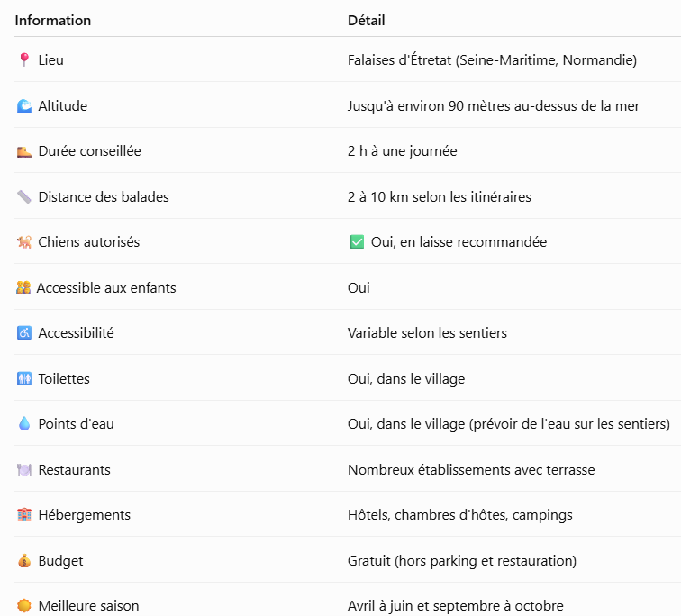Click the money bag icon next to Budget
The image size is (681, 616).
tap(24, 560)
